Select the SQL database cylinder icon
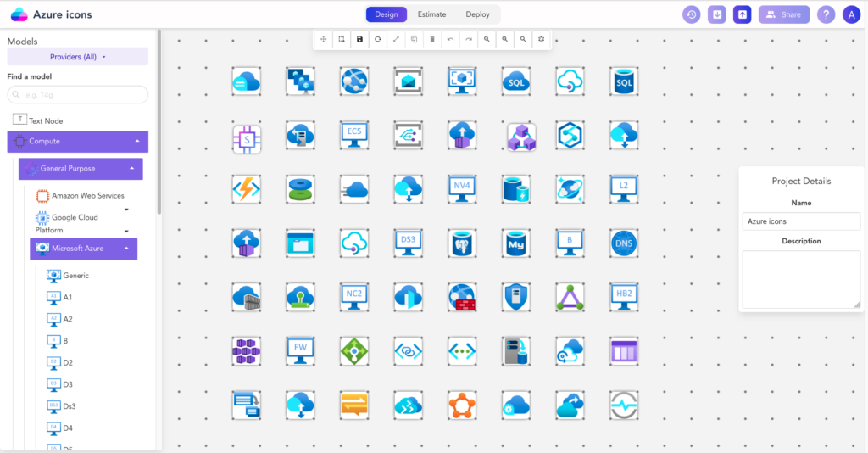This screenshot has width=868, height=453. (x=624, y=82)
